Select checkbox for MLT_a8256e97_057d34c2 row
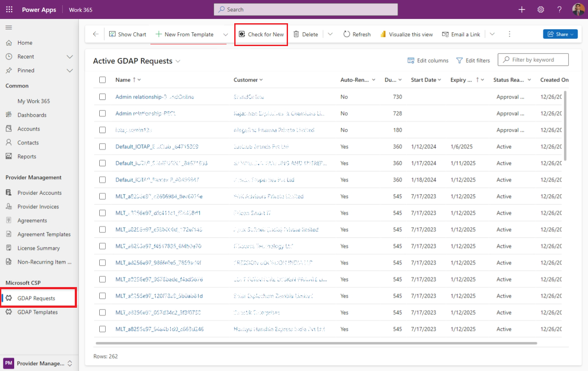This screenshot has height=371, width=588. click(102, 312)
